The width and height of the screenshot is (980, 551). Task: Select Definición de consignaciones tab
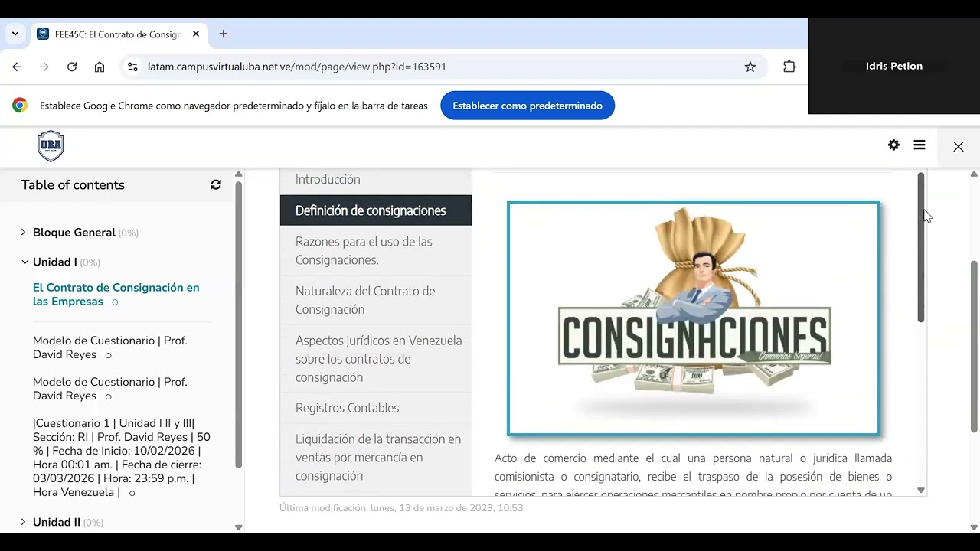[375, 210]
